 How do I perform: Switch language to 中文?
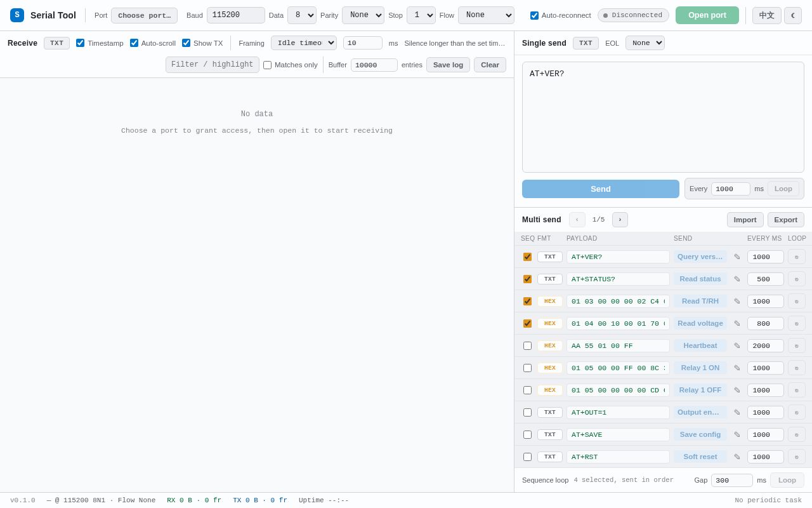pos(767,15)
